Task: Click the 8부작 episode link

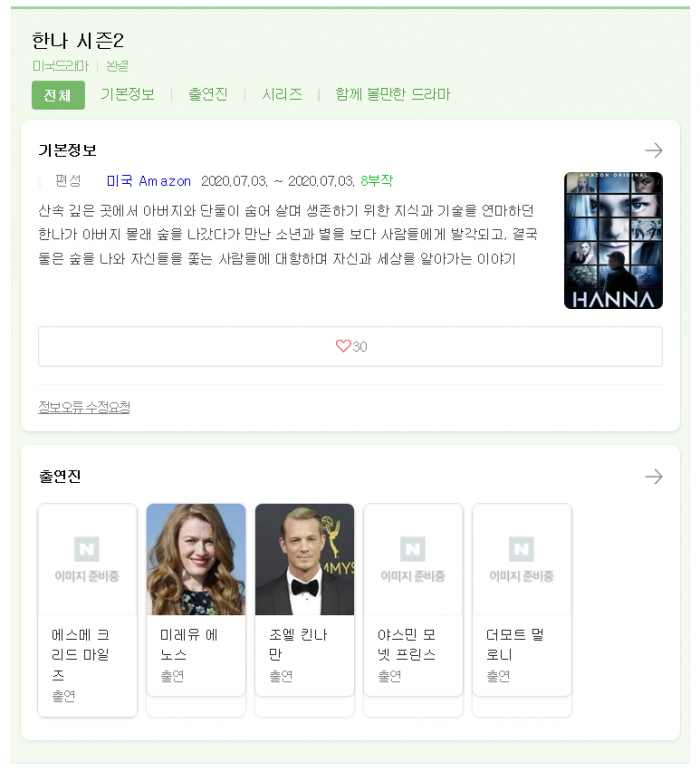Action: point(377,181)
